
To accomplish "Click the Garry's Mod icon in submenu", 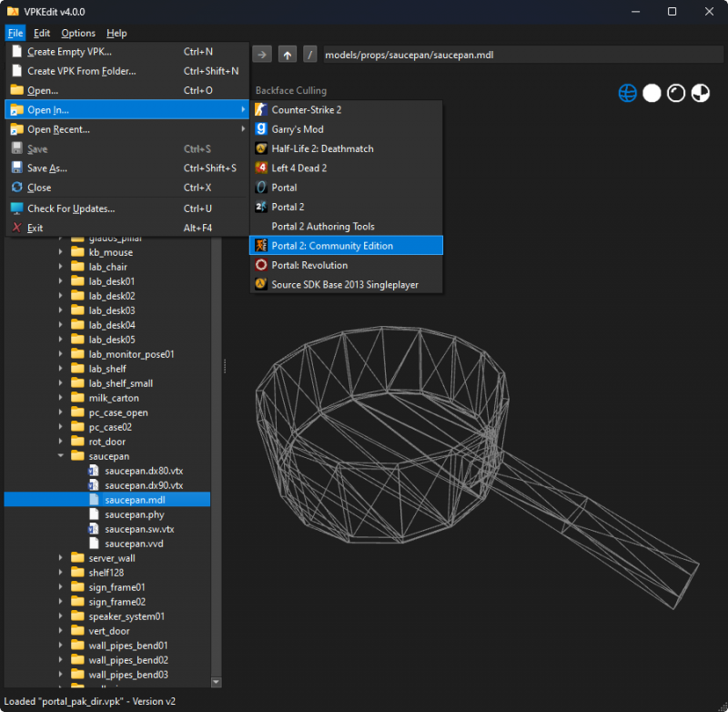I will pos(261,129).
